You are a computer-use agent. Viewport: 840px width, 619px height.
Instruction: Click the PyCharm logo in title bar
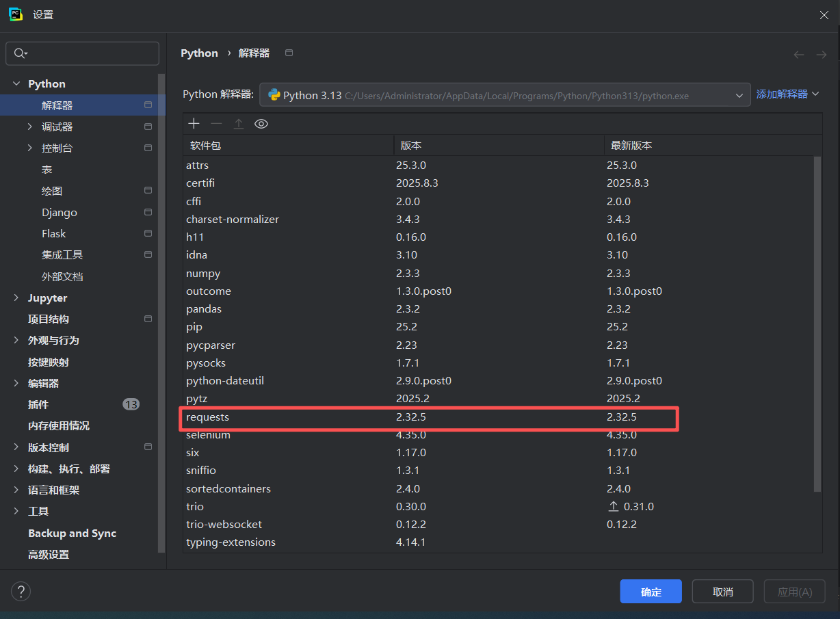(16, 14)
